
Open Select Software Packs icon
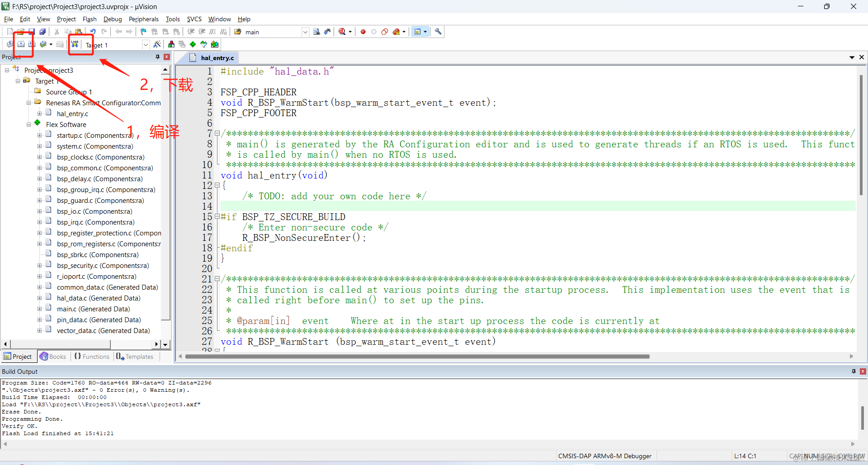204,44
